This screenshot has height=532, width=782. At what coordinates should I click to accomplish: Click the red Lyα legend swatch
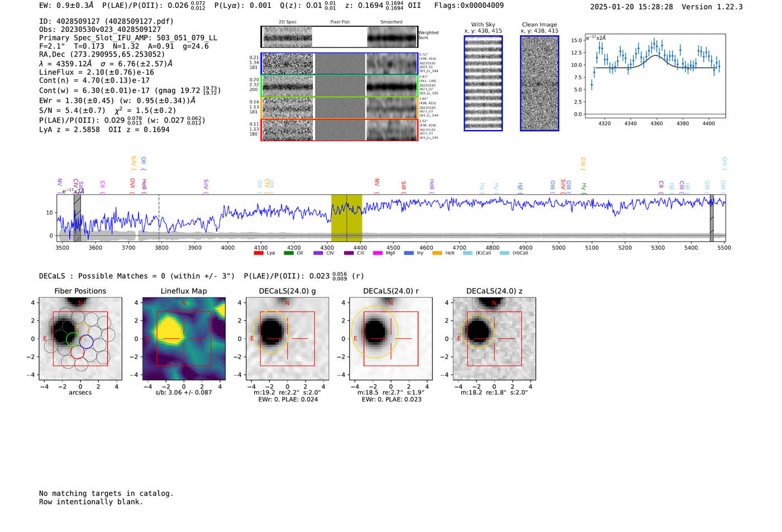click(259, 253)
